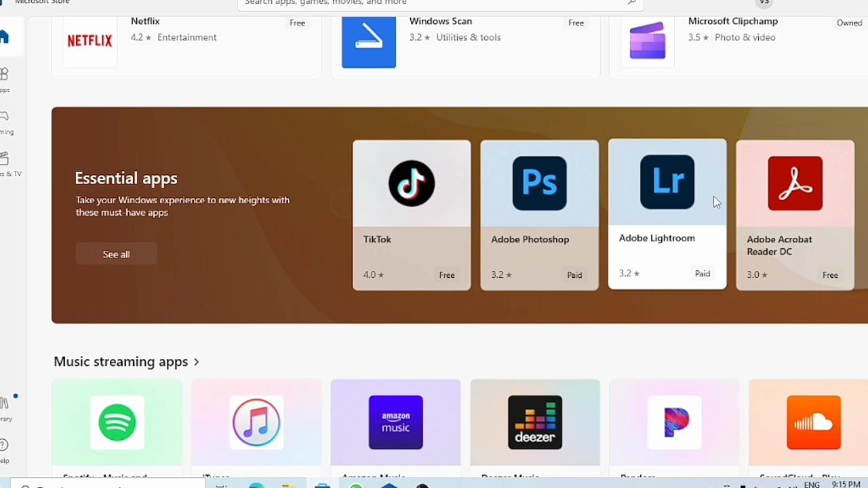Click the Paid label on Adobe Lightroom card
This screenshot has width=868, height=488.
pyautogui.click(x=703, y=274)
